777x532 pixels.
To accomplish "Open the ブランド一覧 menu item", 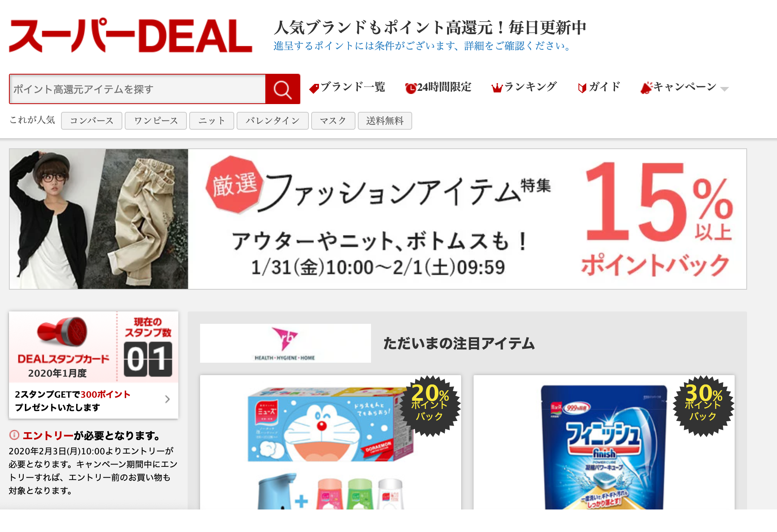I will tap(352, 87).
